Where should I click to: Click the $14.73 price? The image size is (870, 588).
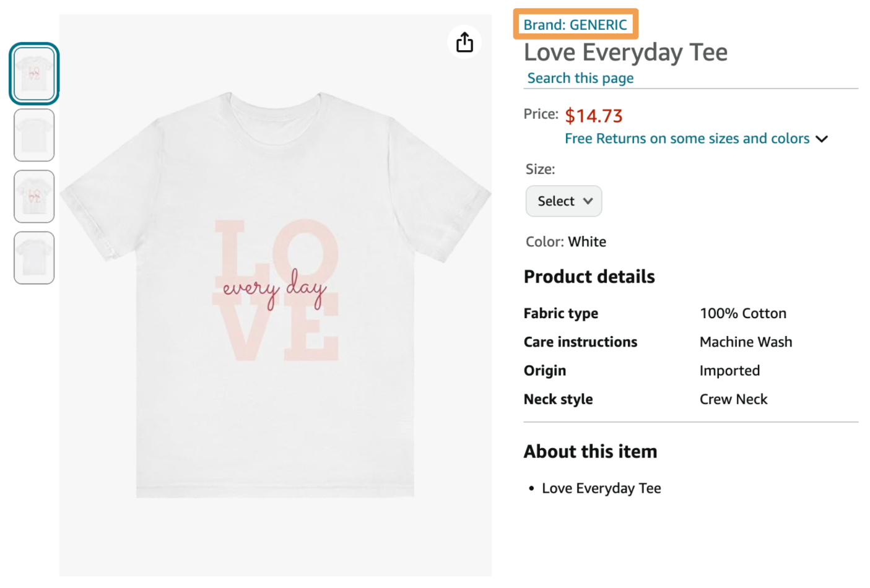[593, 116]
